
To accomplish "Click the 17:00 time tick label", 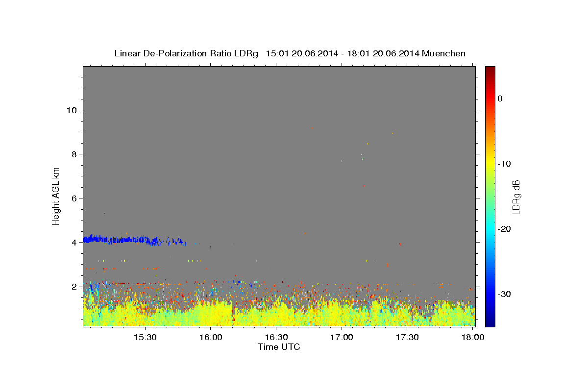I will tap(342, 338).
